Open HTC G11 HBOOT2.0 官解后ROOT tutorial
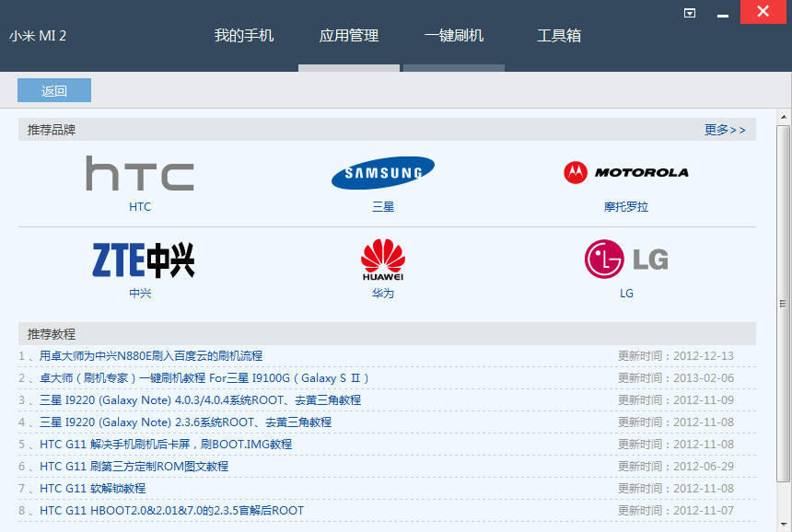Image resolution: width=792 pixels, height=532 pixels. [171, 511]
